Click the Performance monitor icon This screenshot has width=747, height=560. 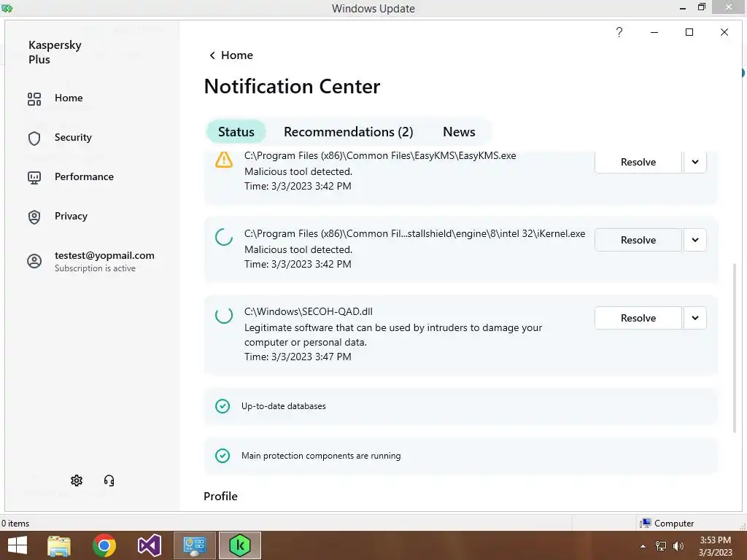[34, 178]
